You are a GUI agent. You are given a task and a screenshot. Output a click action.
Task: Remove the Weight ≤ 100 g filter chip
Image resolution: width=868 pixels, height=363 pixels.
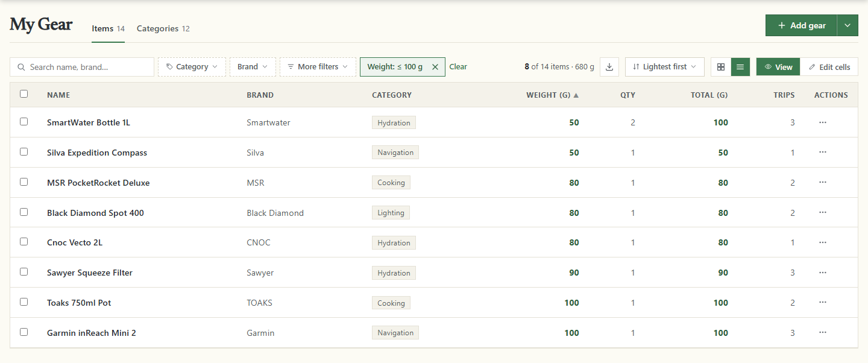point(435,67)
